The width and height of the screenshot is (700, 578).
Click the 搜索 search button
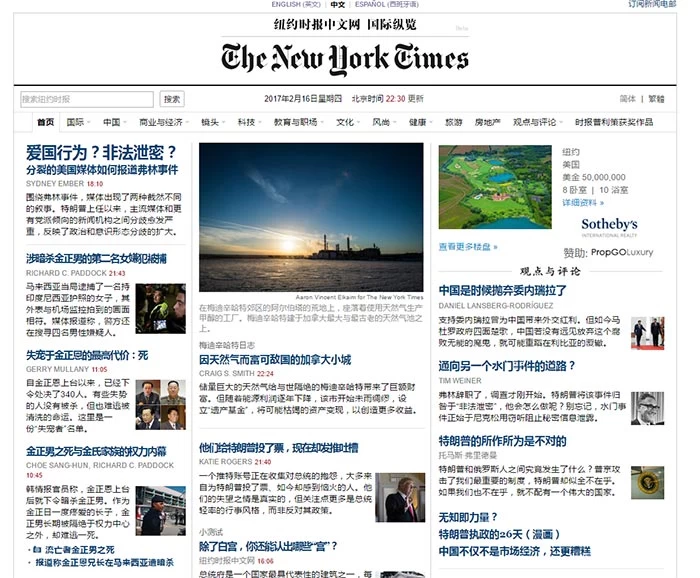[x=172, y=99]
